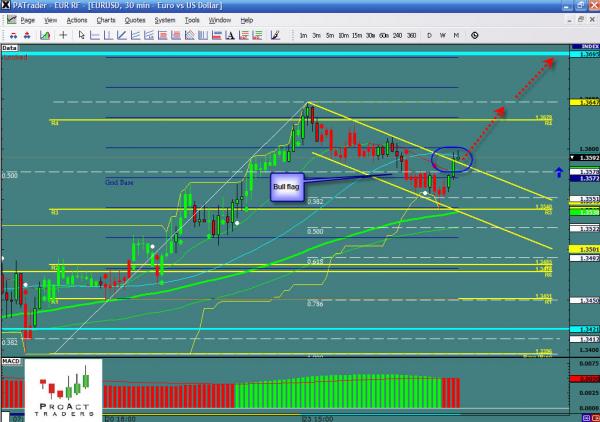Switch chart to 5m timeframe
The width and height of the screenshot is (600, 422).
[330, 36]
